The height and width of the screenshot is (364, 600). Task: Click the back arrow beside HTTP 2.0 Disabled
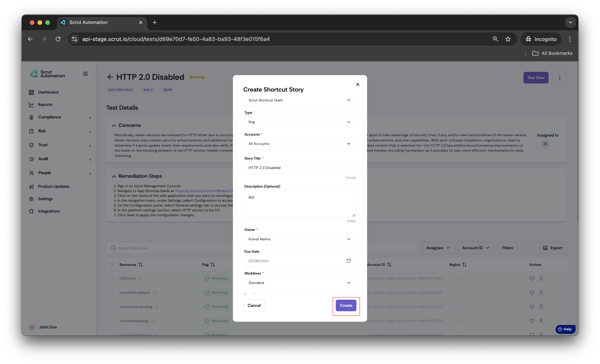[x=110, y=77]
